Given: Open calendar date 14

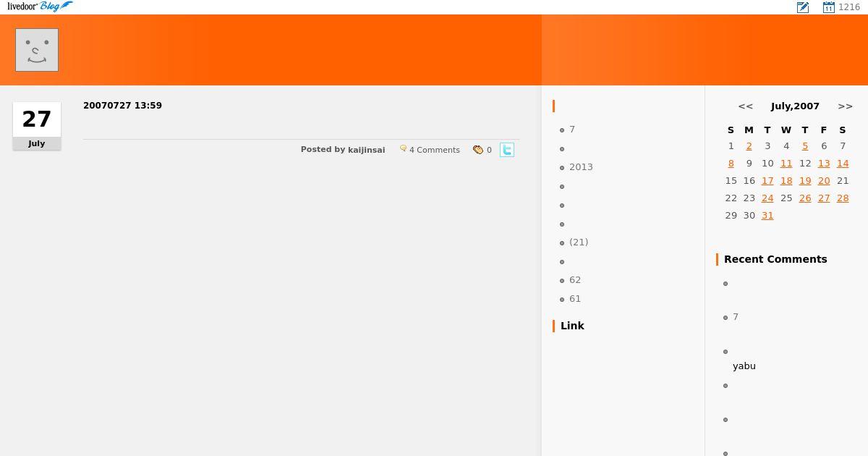Looking at the screenshot, I should pos(843,164).
